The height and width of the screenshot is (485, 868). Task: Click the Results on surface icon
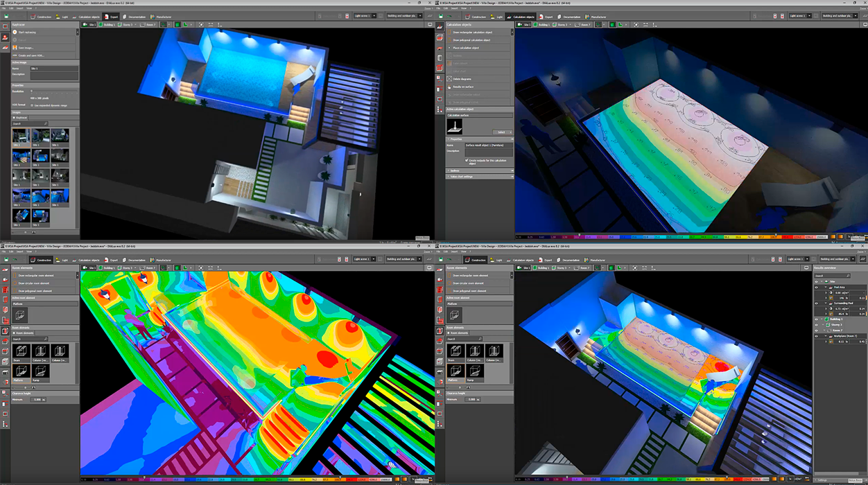point(449,87)
